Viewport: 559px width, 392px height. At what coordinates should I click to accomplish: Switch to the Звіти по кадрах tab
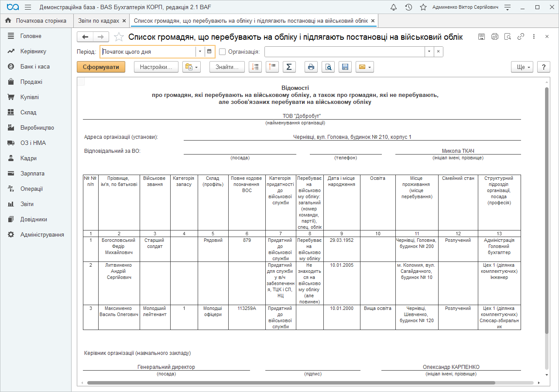98,21
